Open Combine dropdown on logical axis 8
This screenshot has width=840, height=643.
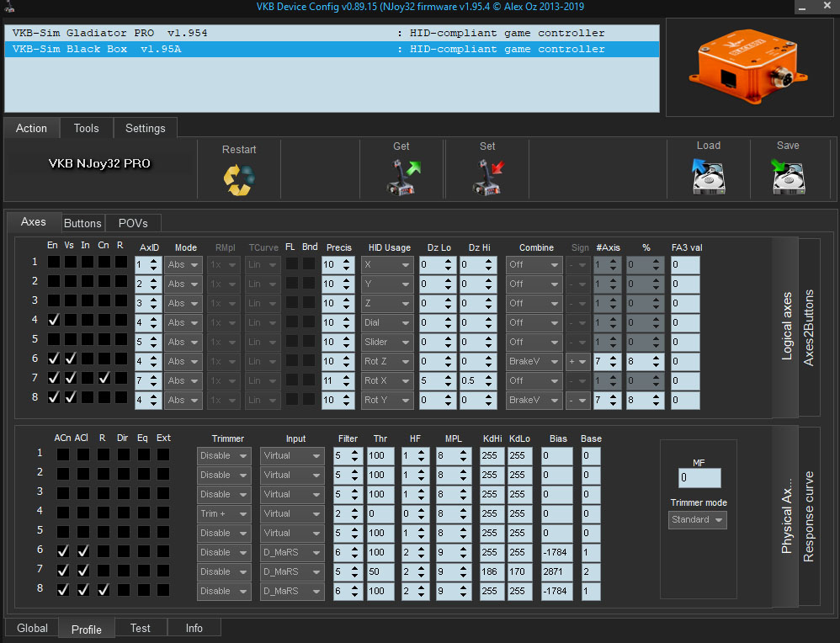(x=534, y=400)
